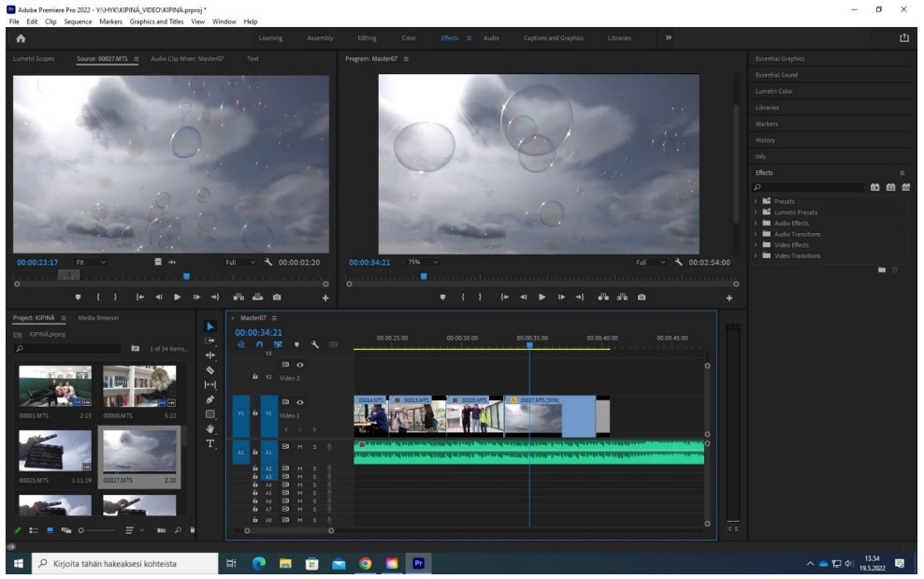The image size is (924, 579).
Task: Open the Graphics and Titles menu
Action: tap(157, 22)
